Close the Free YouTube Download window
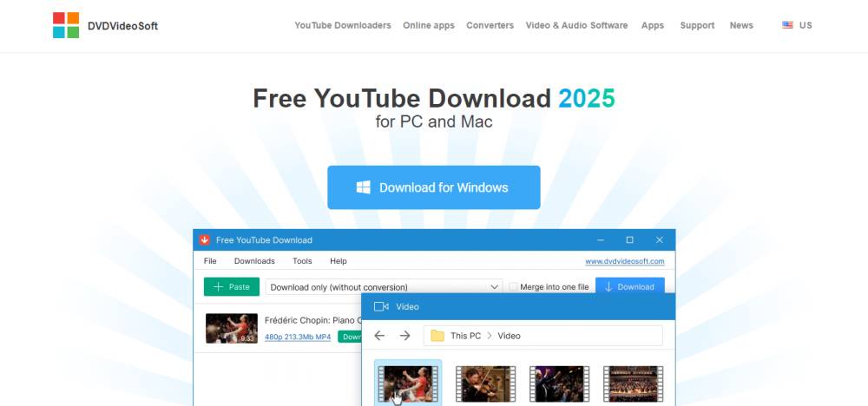 (660, 240)
